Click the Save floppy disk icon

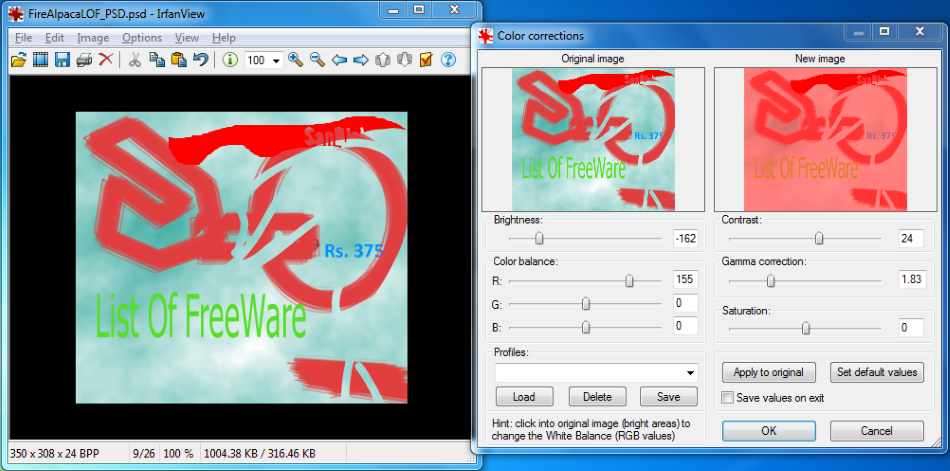62,59
